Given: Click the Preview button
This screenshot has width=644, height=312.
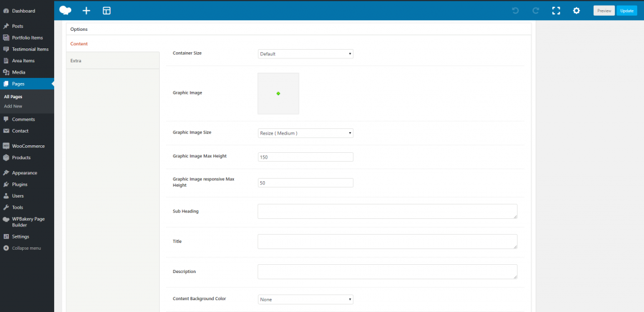Looking at the screenshot, I should 604,11.
